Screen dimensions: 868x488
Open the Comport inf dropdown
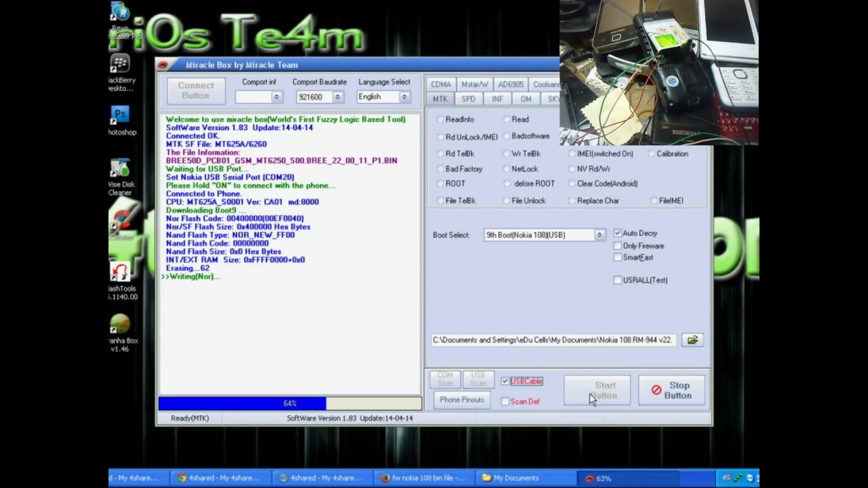[276, 97]
